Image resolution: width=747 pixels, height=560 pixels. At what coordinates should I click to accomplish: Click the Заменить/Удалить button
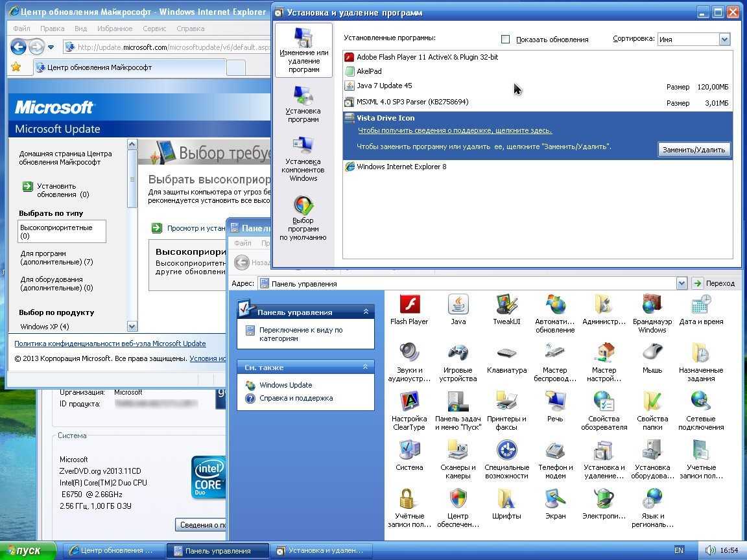coord(694,150)
